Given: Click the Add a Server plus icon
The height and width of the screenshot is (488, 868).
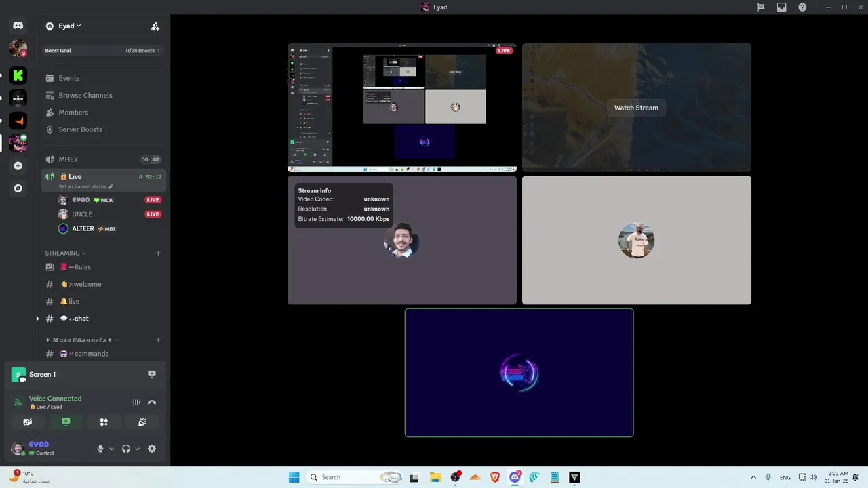Looking at the screenshot, I should [18, 166].
